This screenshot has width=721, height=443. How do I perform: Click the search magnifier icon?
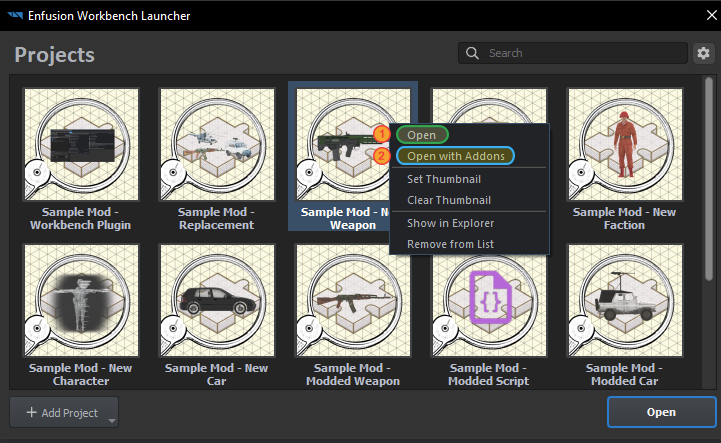(x=472, y=53)
